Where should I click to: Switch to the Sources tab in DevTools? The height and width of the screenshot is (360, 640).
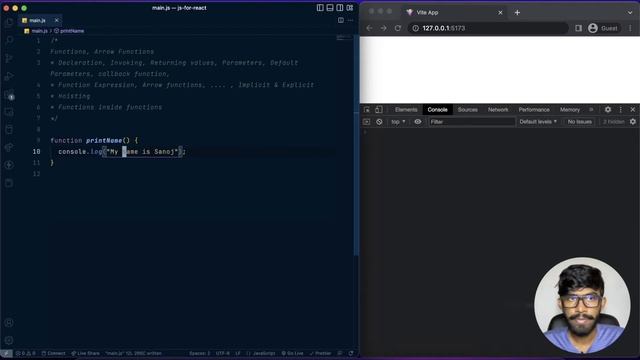[x=468, y=110]
